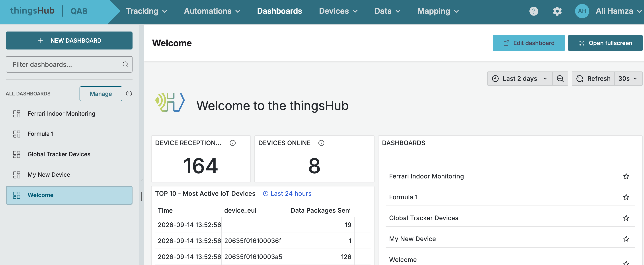Sort table by Time column header
The width and height of the screenshot is (644, 265).
coord(165,210)
